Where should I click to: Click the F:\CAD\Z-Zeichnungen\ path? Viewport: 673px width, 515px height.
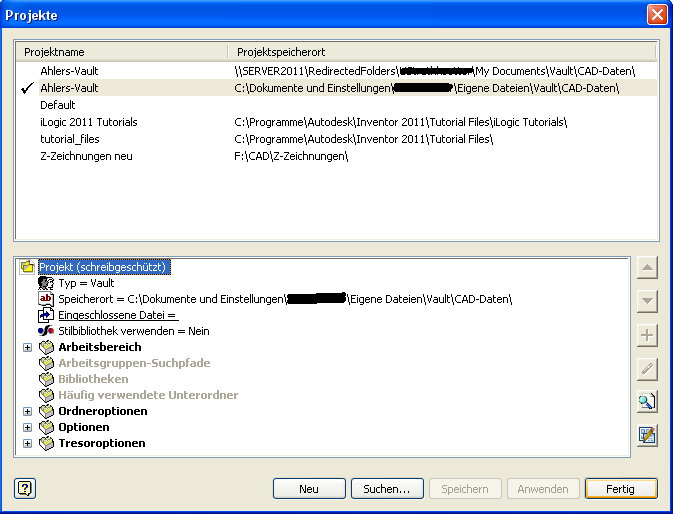pyautogui.click(x=291, y=156)
